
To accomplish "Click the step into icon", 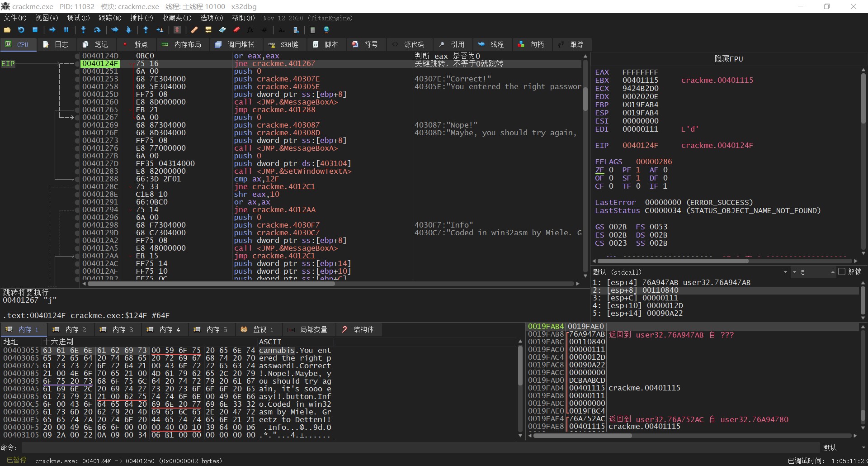I will pos(83,30).
